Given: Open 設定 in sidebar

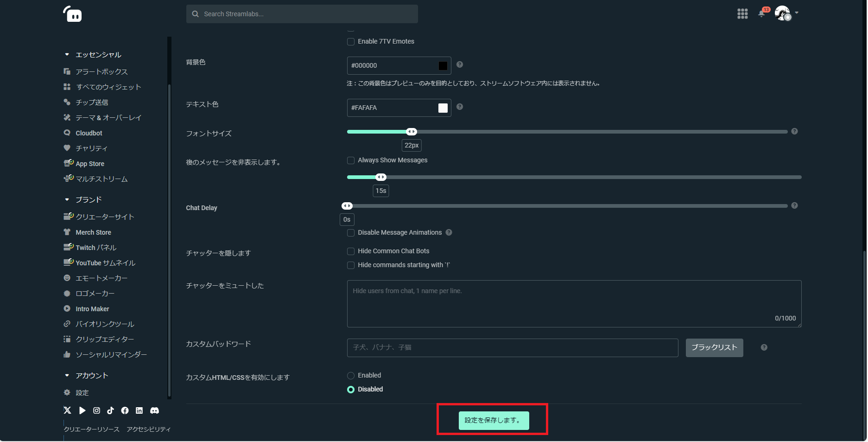Looking at the screenshot, I should 76,393.
